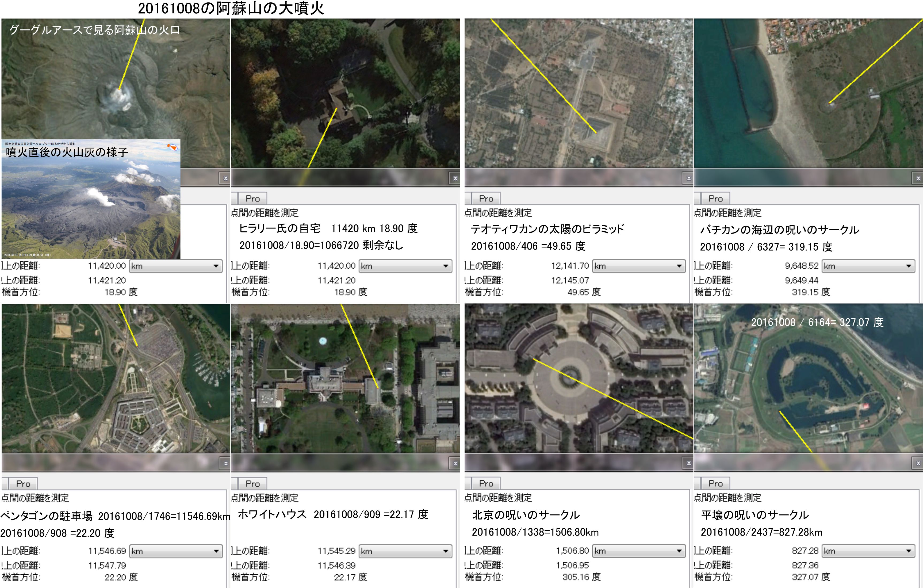Viewport: 923px width, 588px height.
Task: Open the km unit dropdown beside 9,648.52
Action: (x=868, y=266)
